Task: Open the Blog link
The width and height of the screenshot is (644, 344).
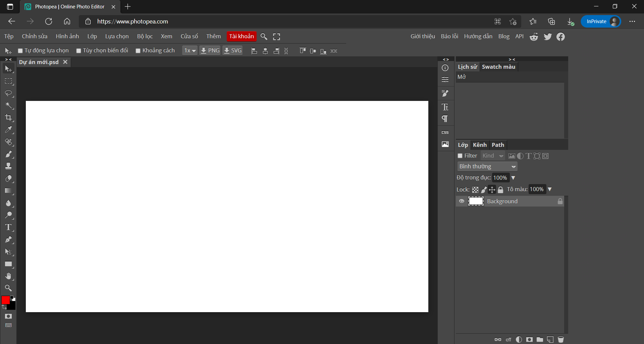Action: [504, 37]
